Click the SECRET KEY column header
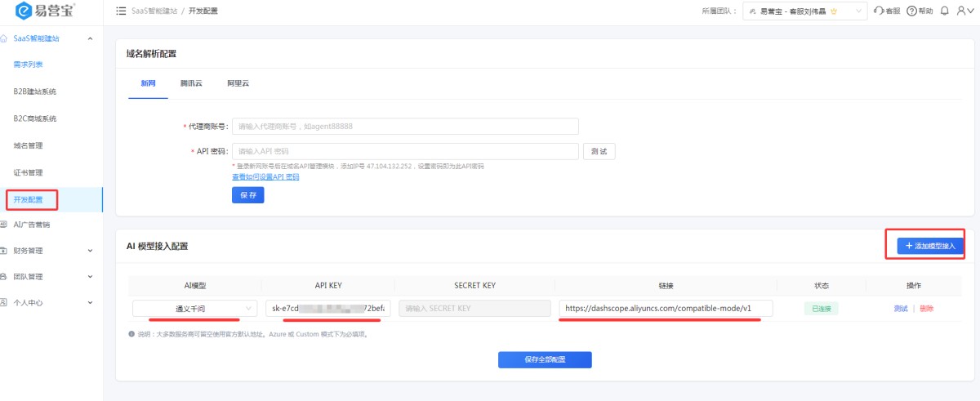This screenshot has width=980, height=401. click(x=474, y=286)
